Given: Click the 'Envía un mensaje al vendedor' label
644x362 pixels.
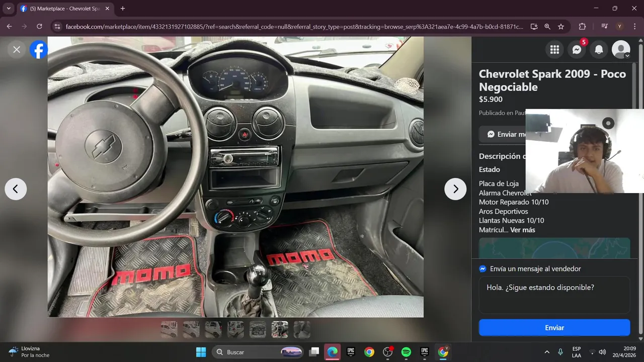Looking at the screenshot, I should point(535,268).
